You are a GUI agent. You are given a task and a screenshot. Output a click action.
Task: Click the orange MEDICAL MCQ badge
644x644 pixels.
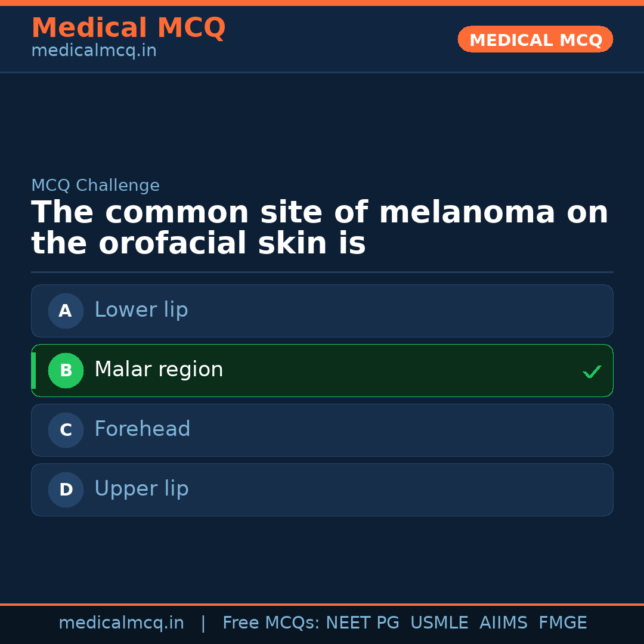(535, 39)
